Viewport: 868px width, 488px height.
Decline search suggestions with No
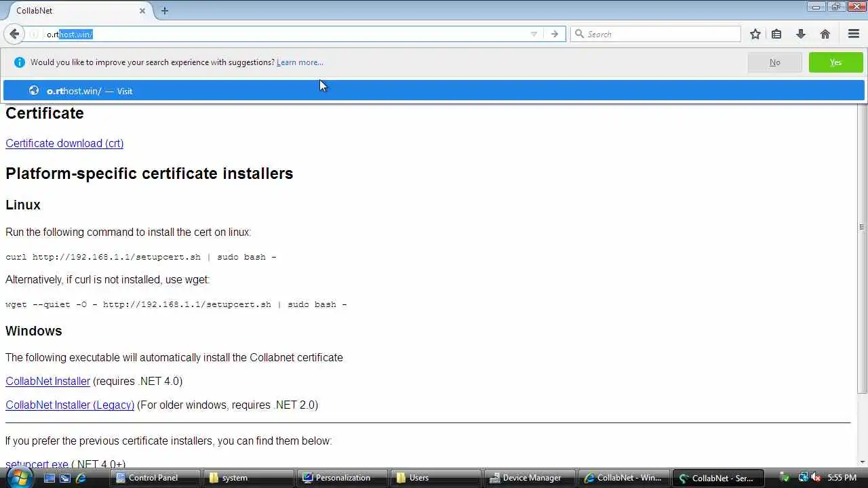point(774,62)
